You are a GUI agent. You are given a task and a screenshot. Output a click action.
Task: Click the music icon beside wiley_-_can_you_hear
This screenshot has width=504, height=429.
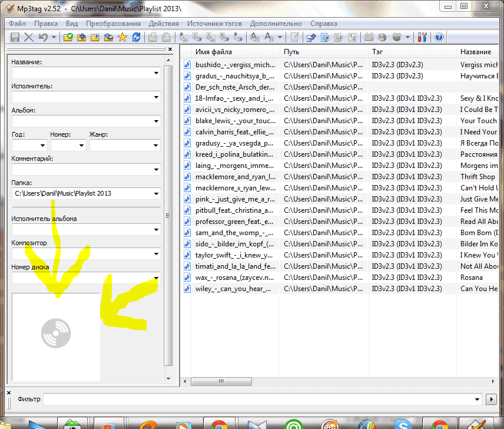pos(187,289)
